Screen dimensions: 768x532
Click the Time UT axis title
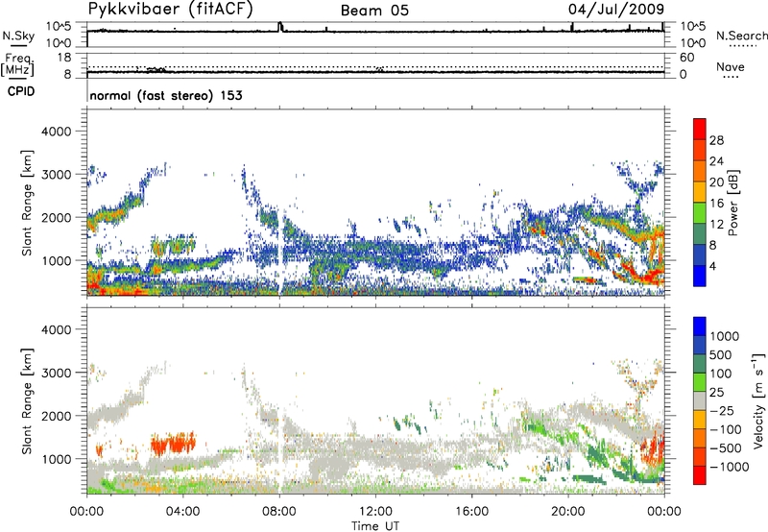click(375, 526)
